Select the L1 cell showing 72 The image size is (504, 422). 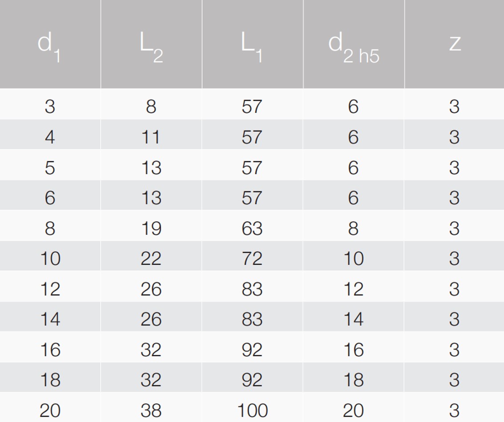tap(252, 259)
